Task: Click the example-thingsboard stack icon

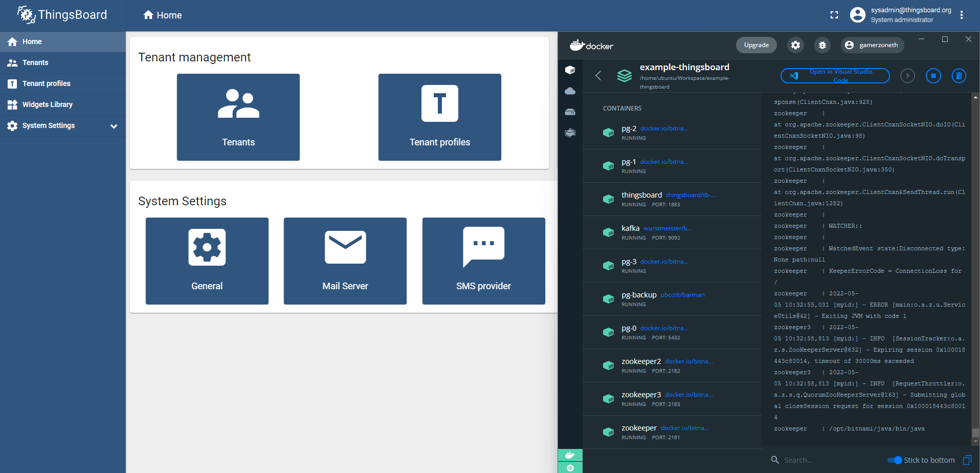Action: 625,76
